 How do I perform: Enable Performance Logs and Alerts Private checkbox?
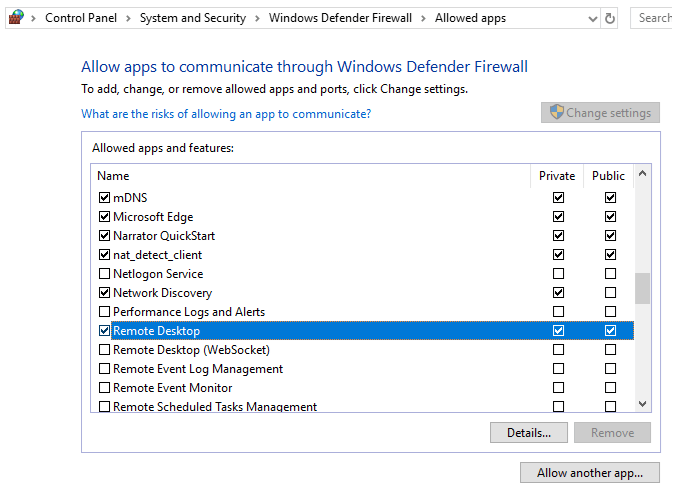558,311
